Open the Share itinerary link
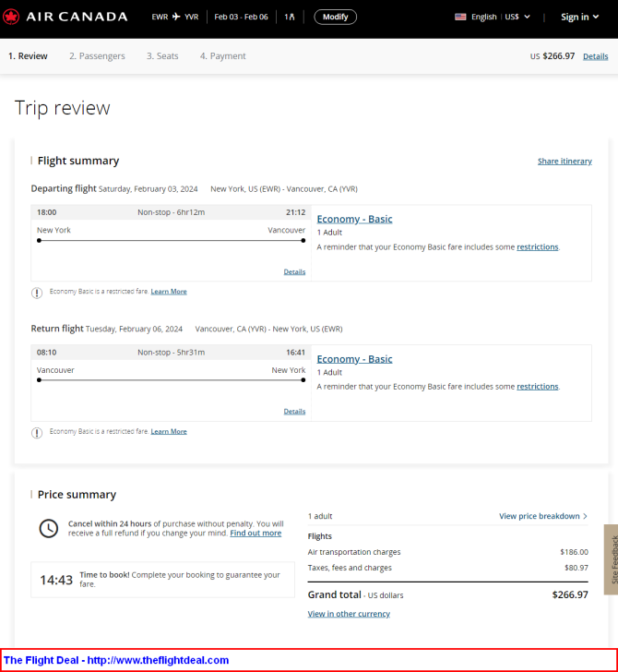This screenshot has width=618, height=672. click(x=565, y=162)
